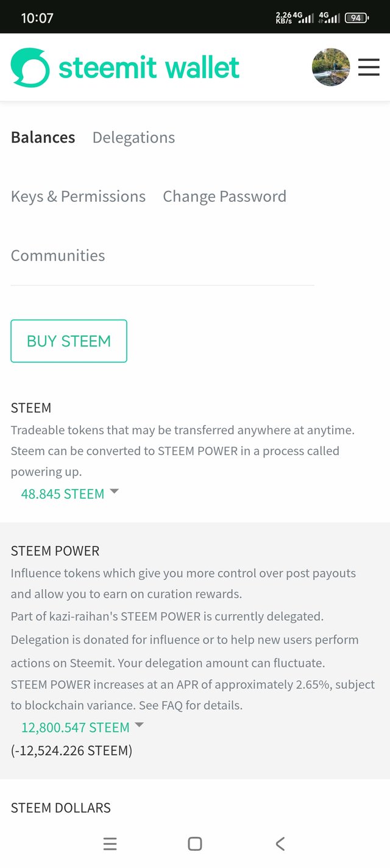The image size is (390, 868).
Task: Open the Delegations tab
Action: point(133,138)
